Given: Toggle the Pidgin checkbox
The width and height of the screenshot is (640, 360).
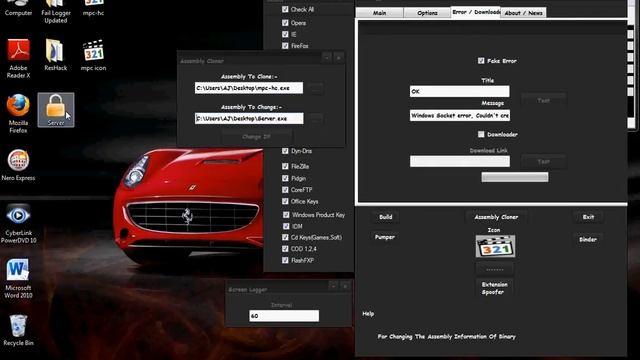Looking at the screenshot, I should [285, 178].
